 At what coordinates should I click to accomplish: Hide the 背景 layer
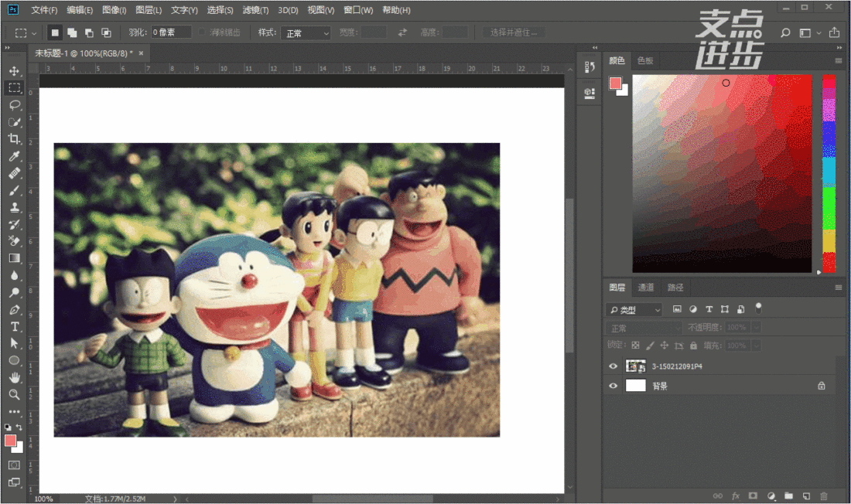click(613, 386)
